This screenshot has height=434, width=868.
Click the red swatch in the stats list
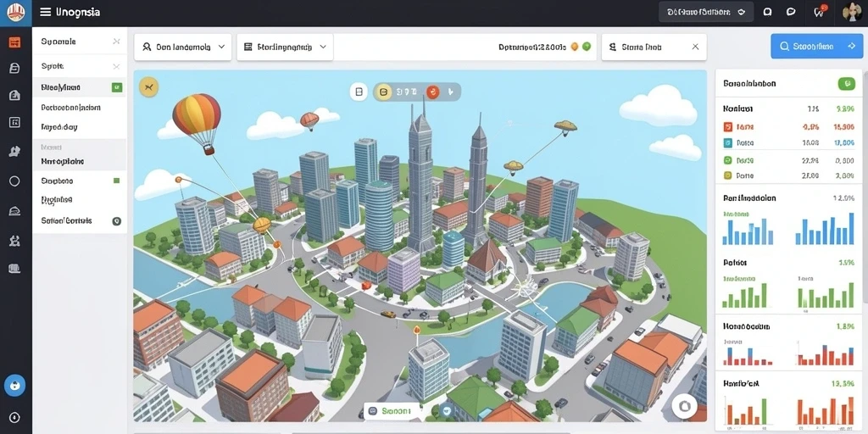(x=728, y=127)
